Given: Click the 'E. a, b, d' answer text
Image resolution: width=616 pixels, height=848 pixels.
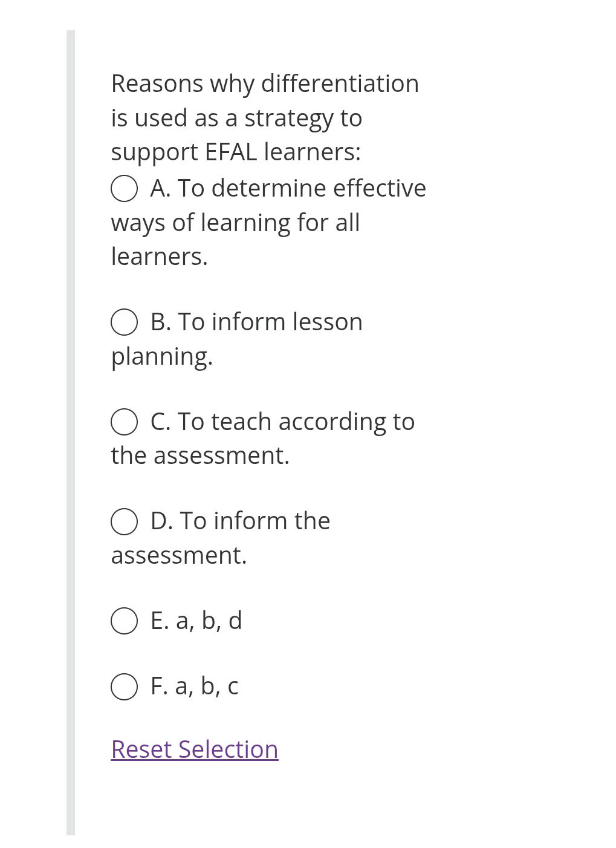Looking at the screenshot, I should click(x=196, y=621).
